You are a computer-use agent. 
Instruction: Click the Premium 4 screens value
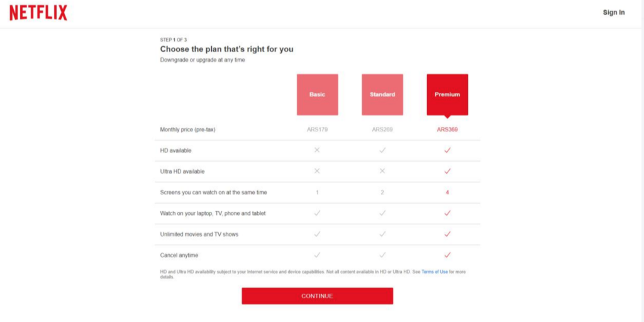coord(447,192)
